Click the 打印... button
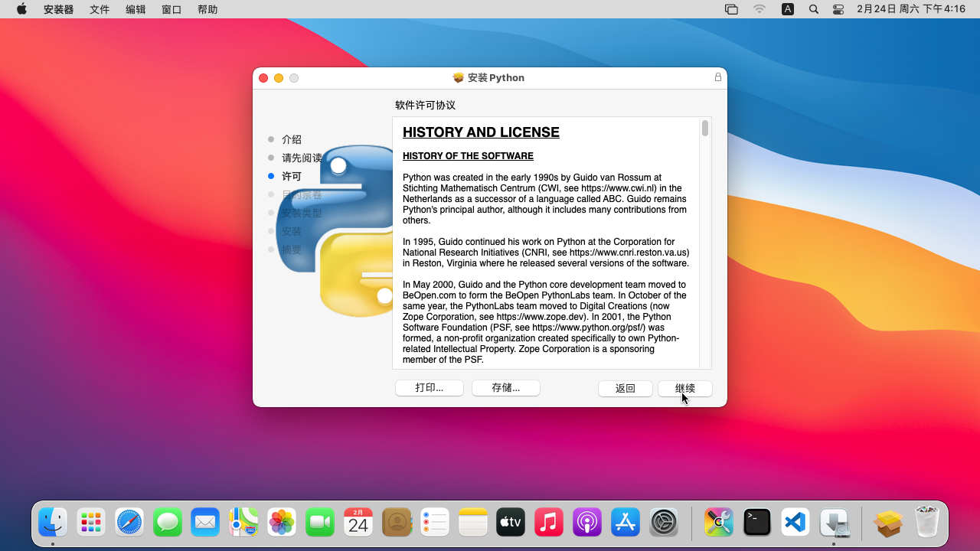Screen dimensions: 980x551 [x=430, y=388]
